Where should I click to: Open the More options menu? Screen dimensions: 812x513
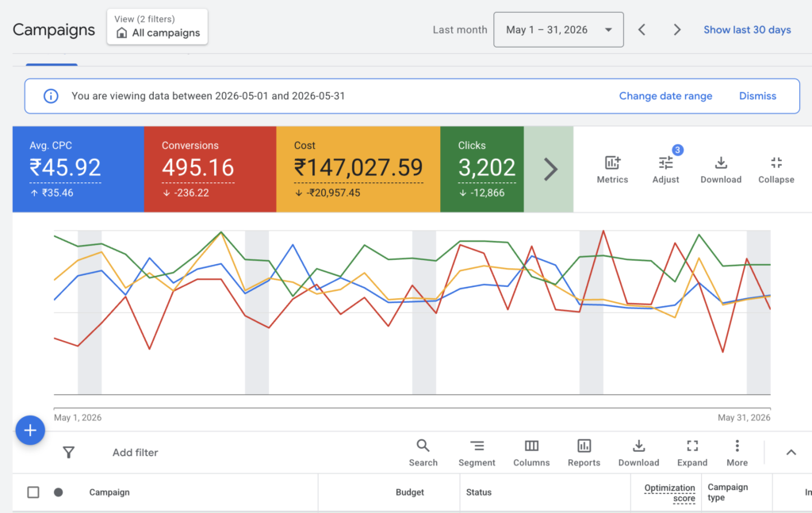(x=737, y=453)
